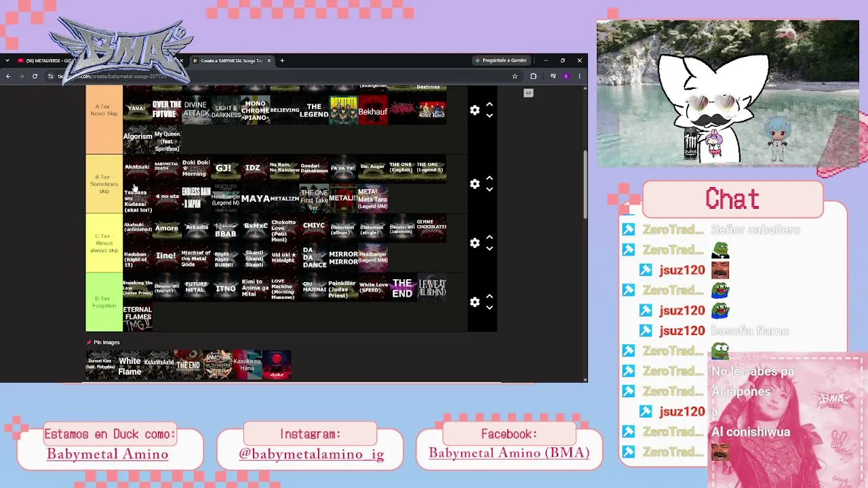Click the B Tier - Sometimes skip label
The image size is (868, 488).
(x=104, y=184)
